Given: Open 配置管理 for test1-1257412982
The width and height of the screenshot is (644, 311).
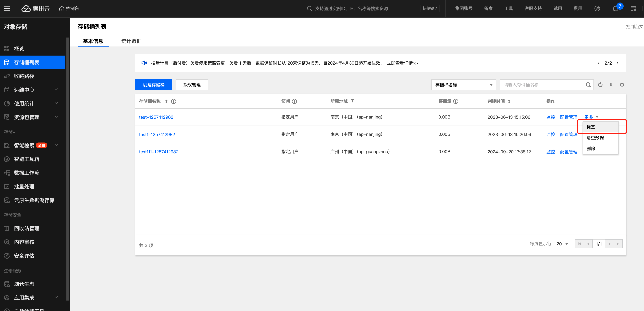Looking at the screenshot, I should tap(569, 135).
